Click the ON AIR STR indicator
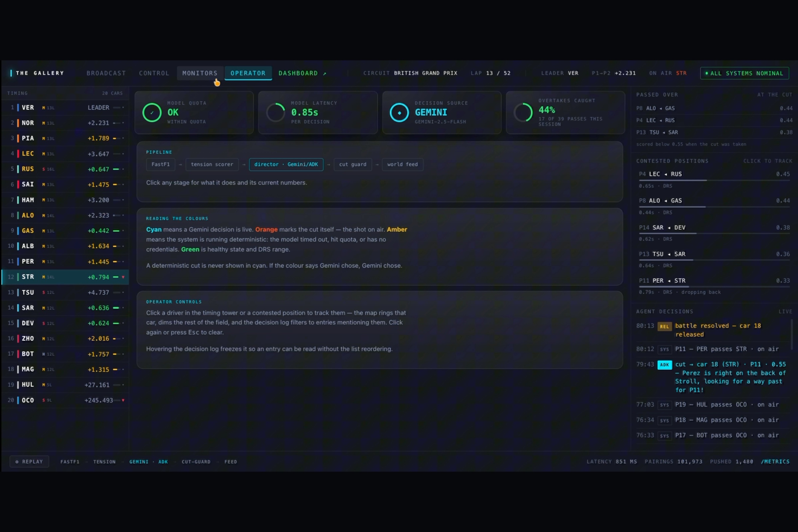 pyautogui.click(x=668, y=73)
